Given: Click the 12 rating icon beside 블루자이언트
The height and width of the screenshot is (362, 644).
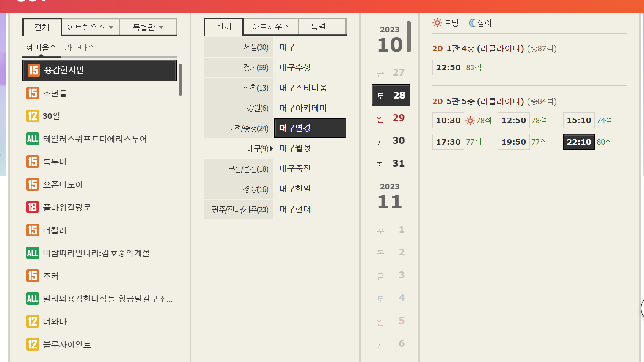Looking at the screenshot, I should click(x=33, y=344).
